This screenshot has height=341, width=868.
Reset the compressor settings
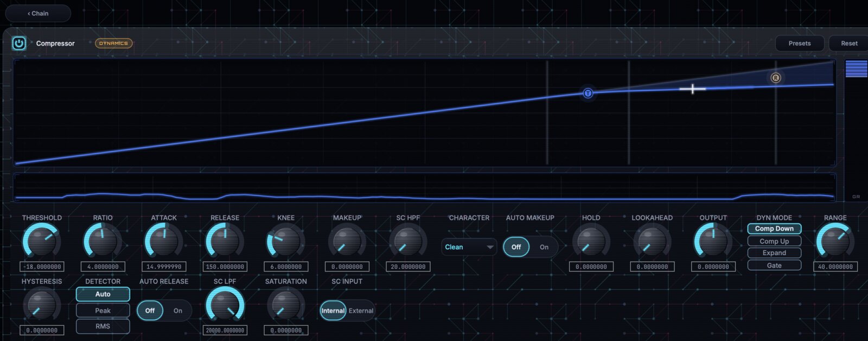(849, 43)
